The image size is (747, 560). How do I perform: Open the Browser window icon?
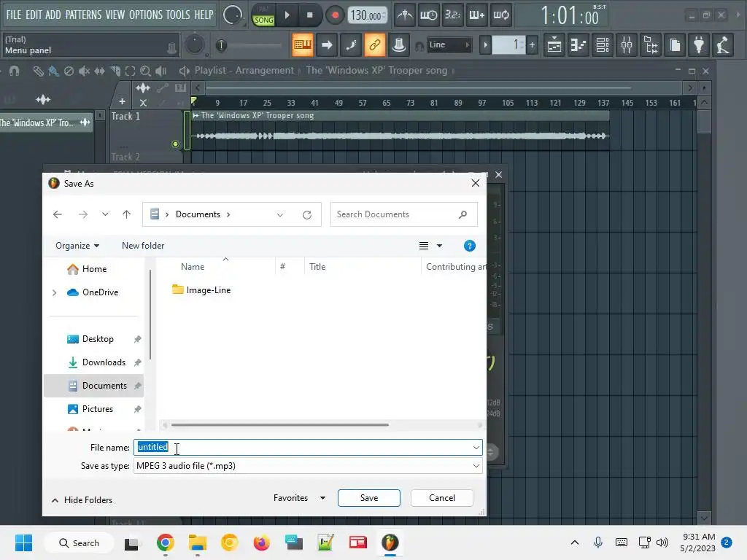pos(651,45)
